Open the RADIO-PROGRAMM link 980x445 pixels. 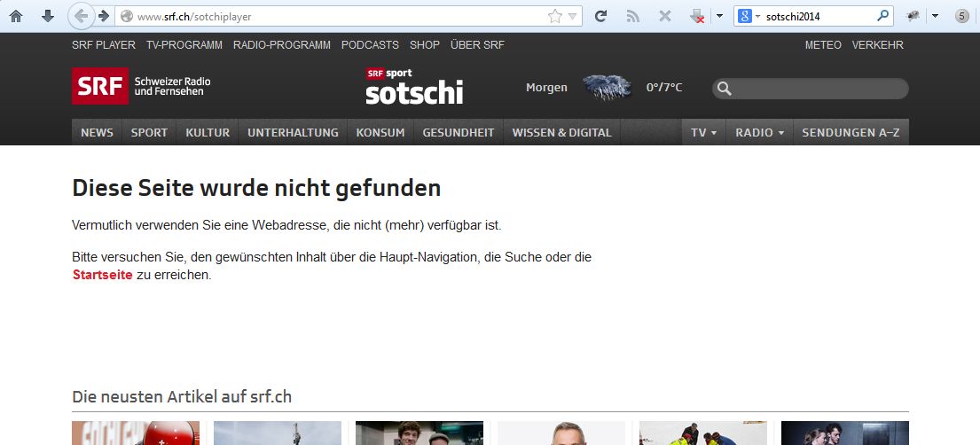pos(282,45)
